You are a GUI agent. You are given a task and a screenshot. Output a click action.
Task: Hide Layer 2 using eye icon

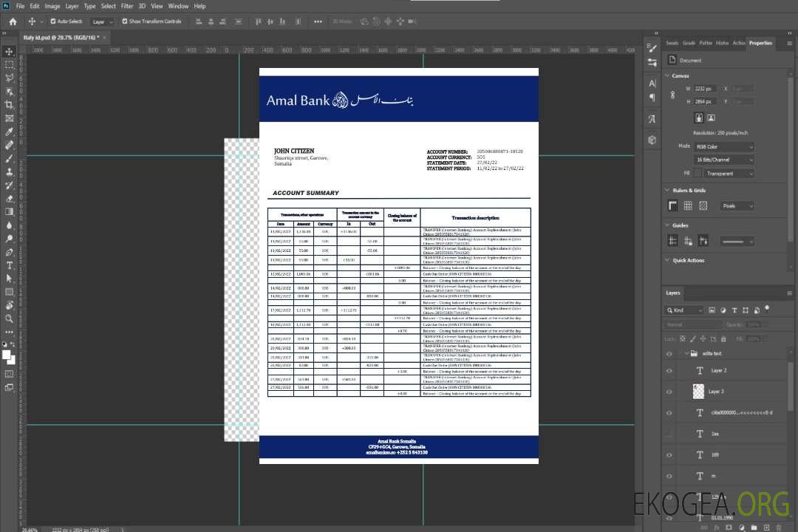click(669, 371)
